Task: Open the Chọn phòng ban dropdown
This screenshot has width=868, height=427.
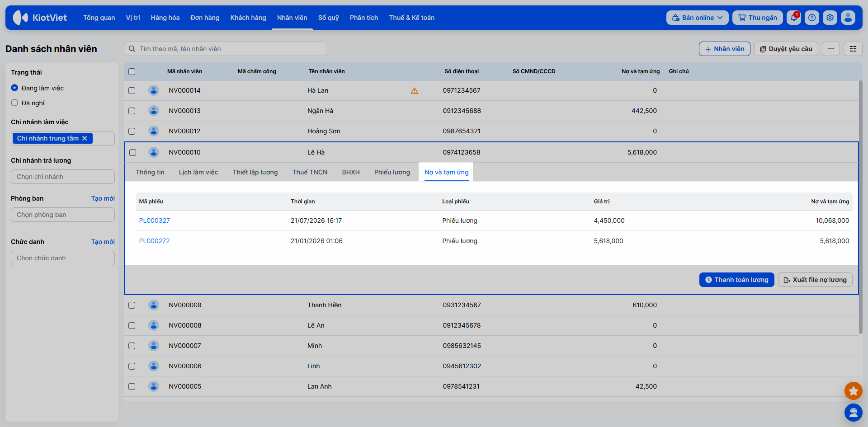Action: (x=63, y=215)
